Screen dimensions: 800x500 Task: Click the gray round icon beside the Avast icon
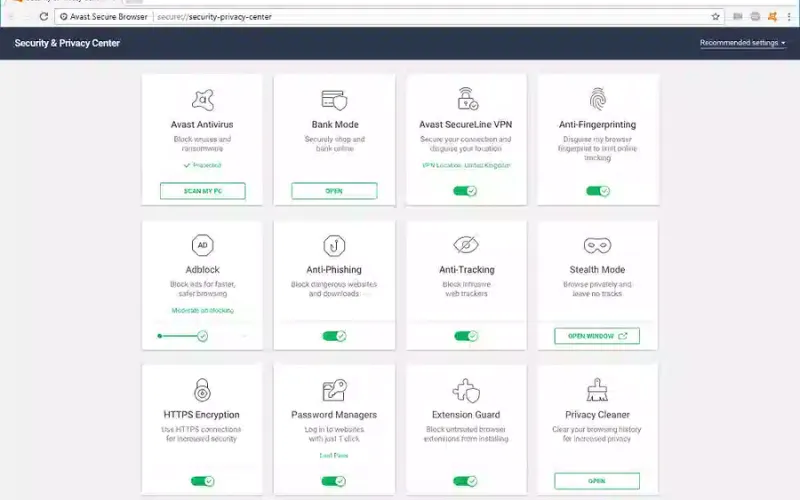click(755, 16)
